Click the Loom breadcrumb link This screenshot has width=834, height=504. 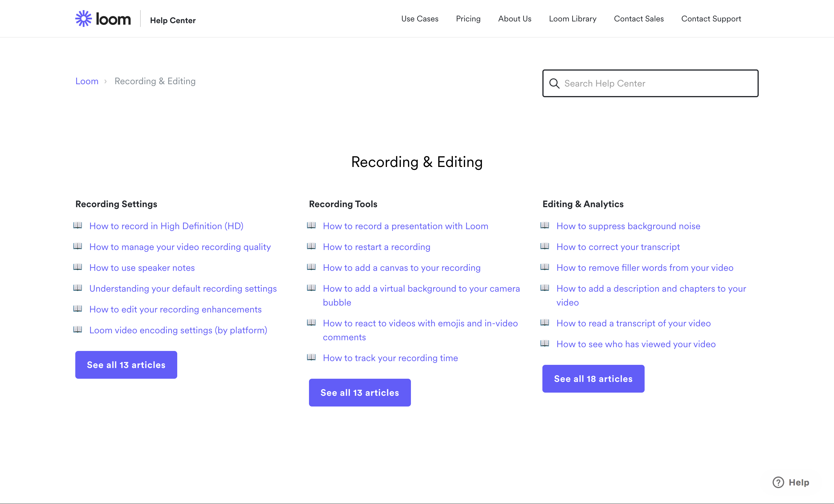click(87, 81)
